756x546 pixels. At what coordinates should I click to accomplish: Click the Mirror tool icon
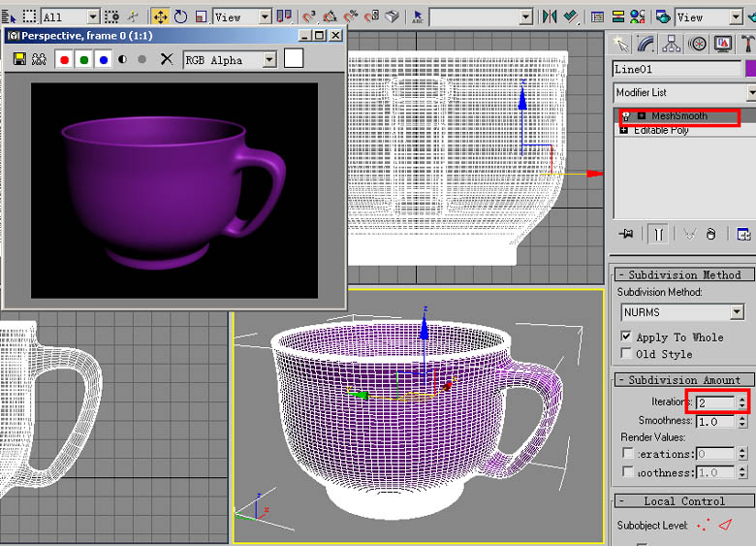pos(550,16)
